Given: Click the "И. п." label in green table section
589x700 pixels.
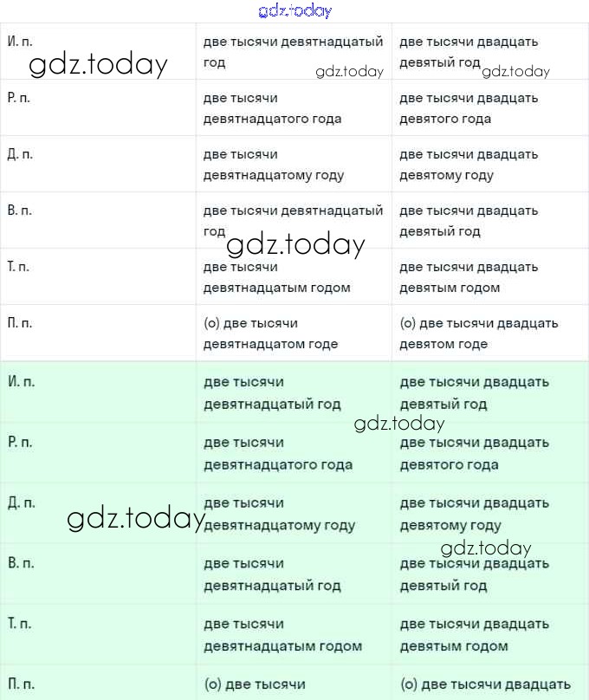Looking at the screenshot, I should [x=20, y=382].
